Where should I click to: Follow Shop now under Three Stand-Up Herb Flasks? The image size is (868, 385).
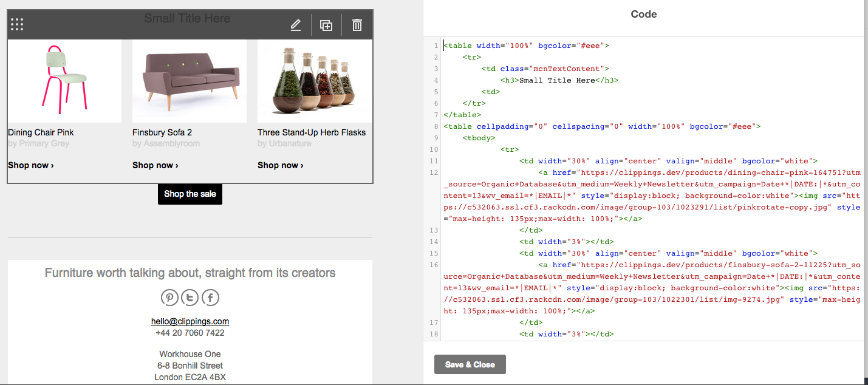281,165
